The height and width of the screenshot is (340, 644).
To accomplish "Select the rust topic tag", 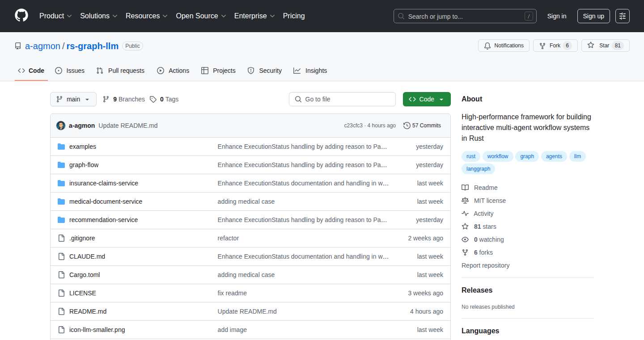I will click(x=471, y=156).
